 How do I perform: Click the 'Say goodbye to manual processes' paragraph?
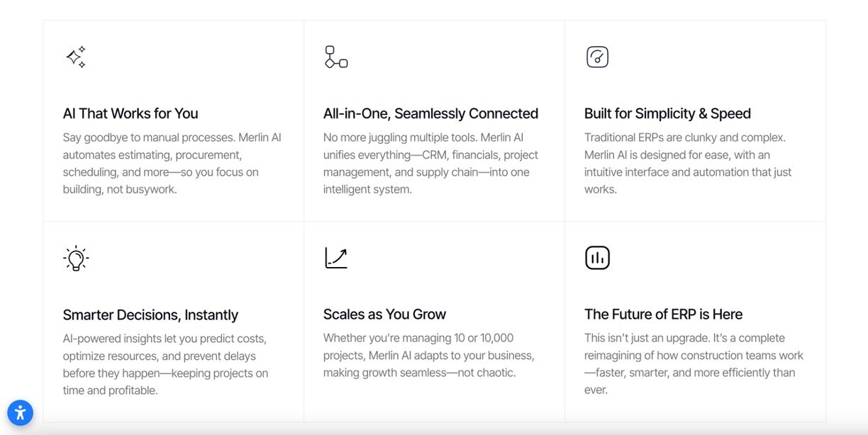point(172,163)
